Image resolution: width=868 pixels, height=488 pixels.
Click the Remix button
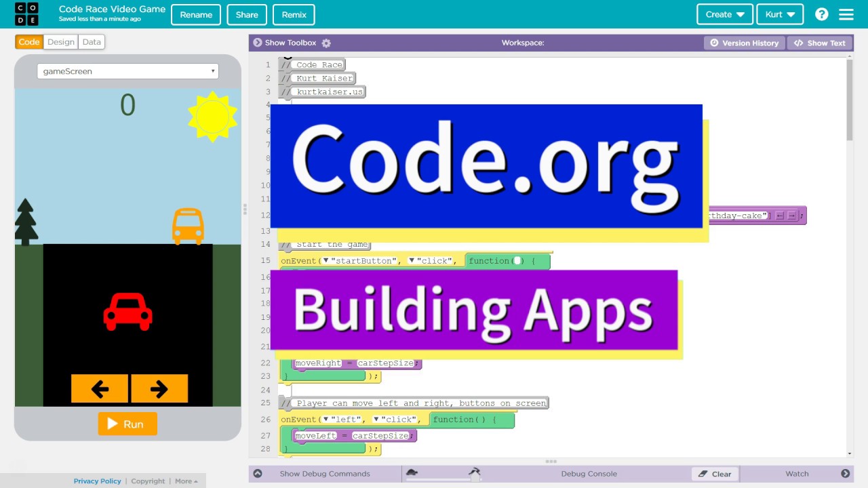pyautogui.click(x=294, y=14)
